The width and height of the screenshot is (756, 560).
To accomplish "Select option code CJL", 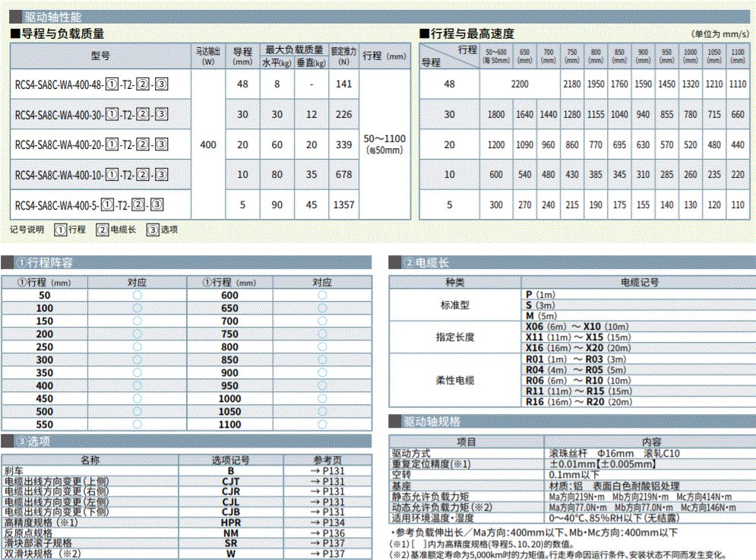I will [x=231, y=502].
